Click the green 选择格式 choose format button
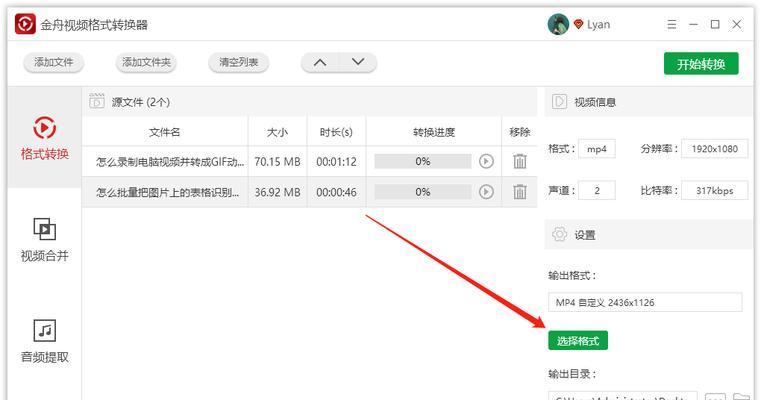761x400 pixels. [578, 341]
